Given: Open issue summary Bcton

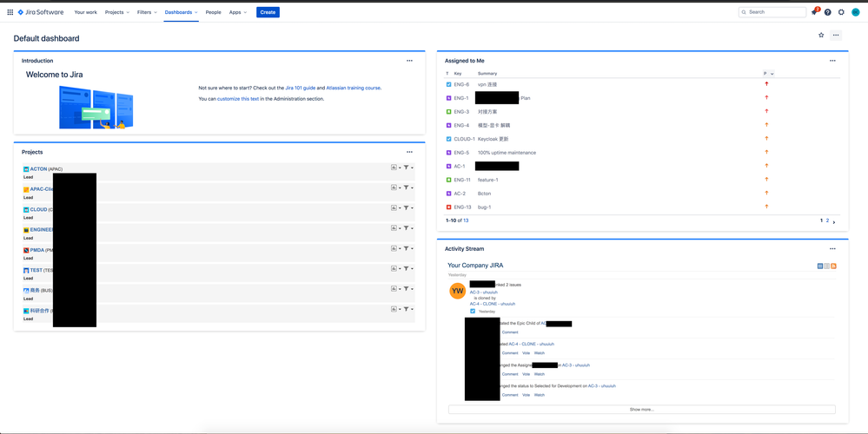Looking at the screenshot, I should [484, 194].
